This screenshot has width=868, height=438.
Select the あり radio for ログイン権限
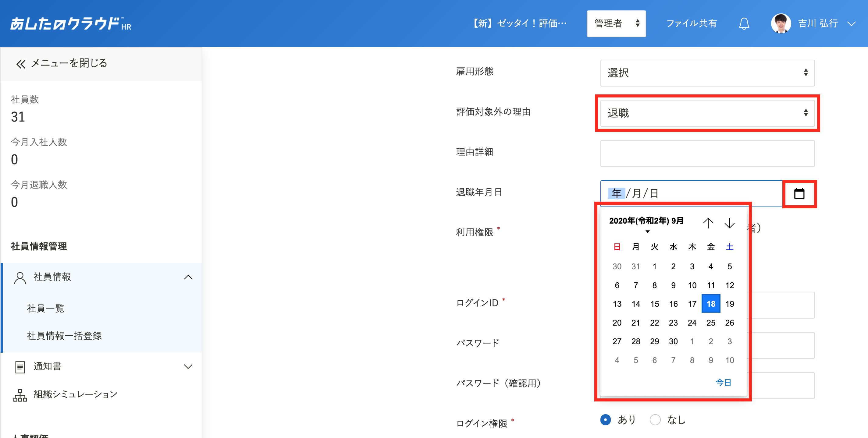[x=605, y=419]
